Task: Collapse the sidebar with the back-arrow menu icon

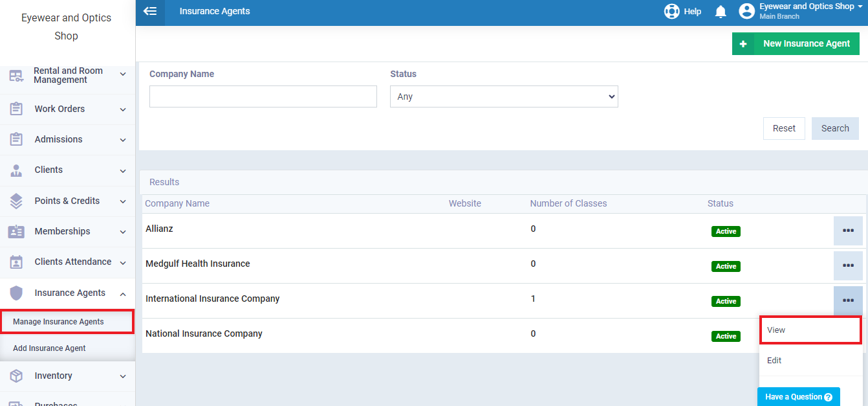Action: pyautogui.click(x=150, y=11)
